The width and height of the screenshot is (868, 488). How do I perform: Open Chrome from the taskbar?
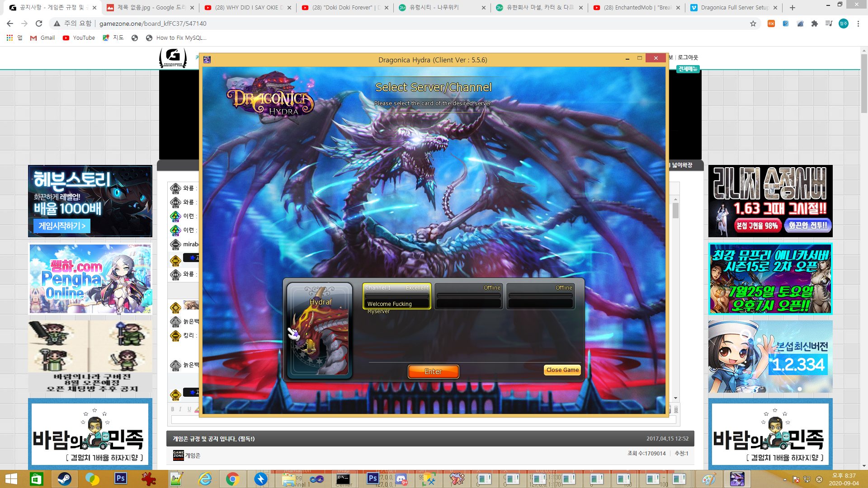232,479
